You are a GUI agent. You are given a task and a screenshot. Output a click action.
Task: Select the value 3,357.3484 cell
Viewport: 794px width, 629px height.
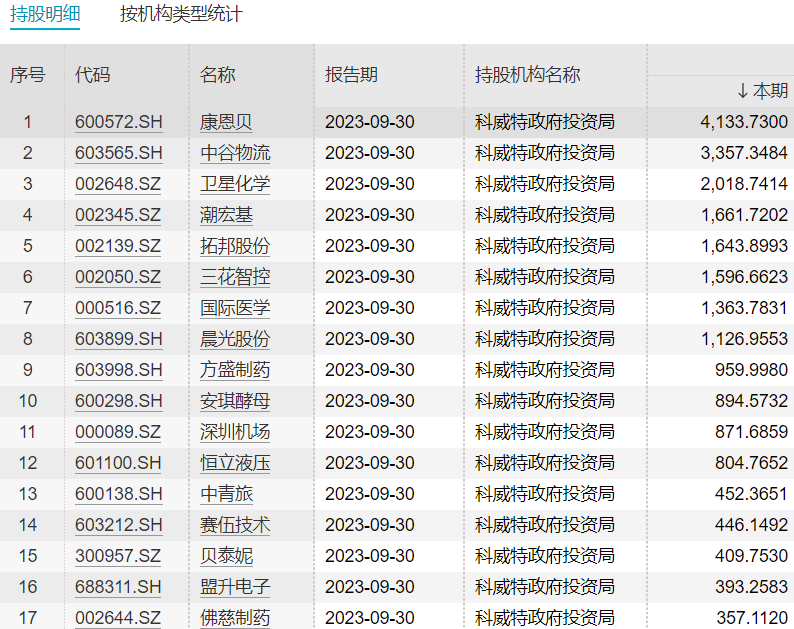pyautogui.click(x=744, y=153)
